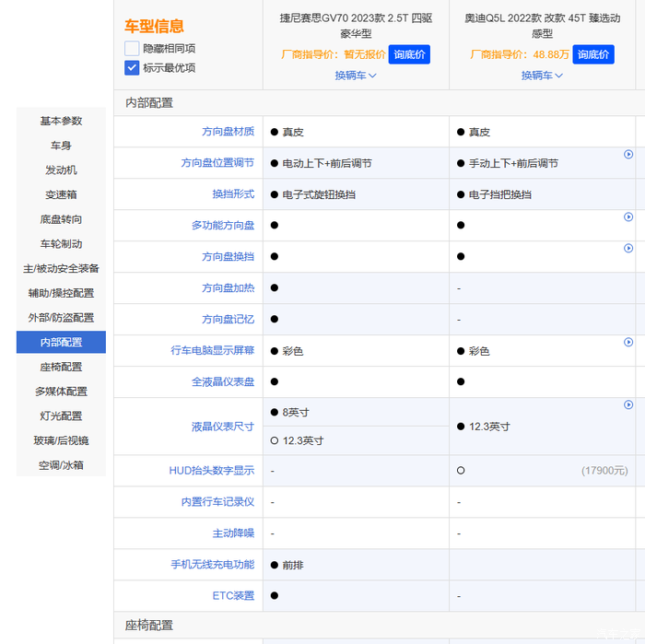Click the 手机无线充电功能 parameter link

tap(212, 565)
